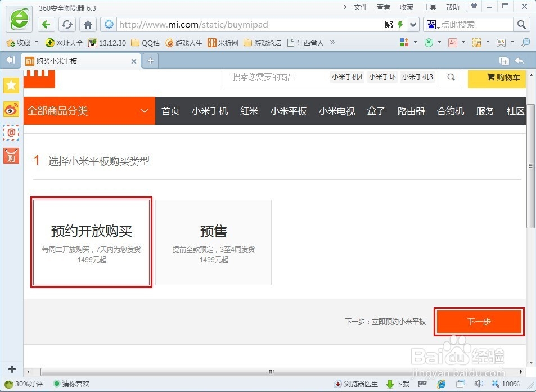Viewport: 536px width, 392px height.
Task: Click the green shield yuan extension icon
Action: coord(429,42)
